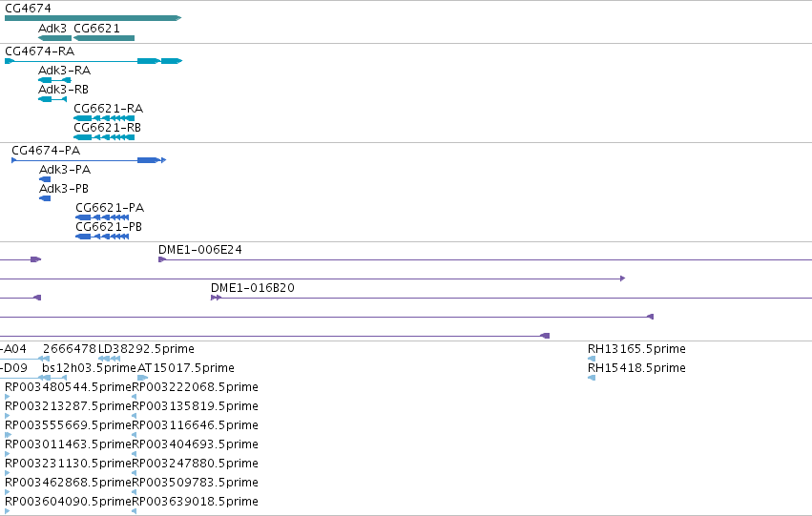Click the LD38292.5prime EST arrows
Viewport: 812px width, 516px height.
pos(110,358)
